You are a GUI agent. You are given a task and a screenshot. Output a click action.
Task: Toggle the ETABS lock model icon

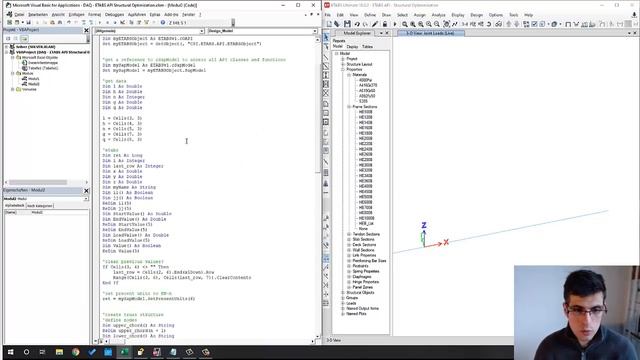click(x=384, y=24)
